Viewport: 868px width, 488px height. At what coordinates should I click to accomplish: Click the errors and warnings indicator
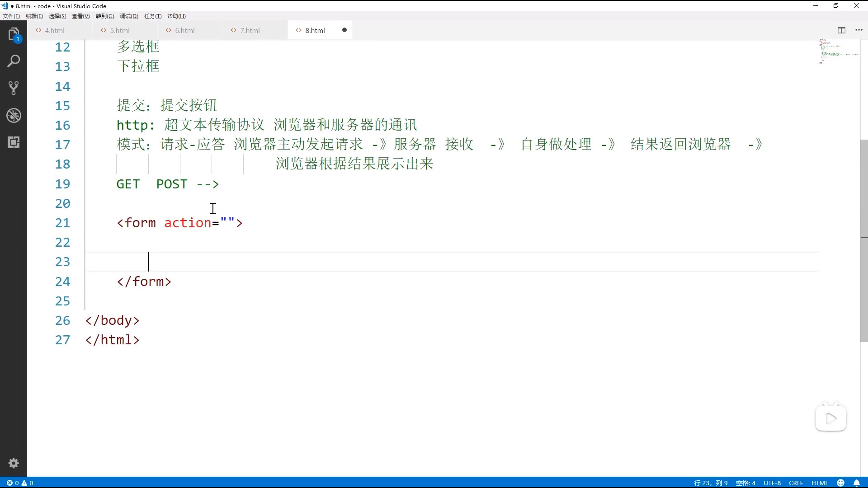pos(20,483)
